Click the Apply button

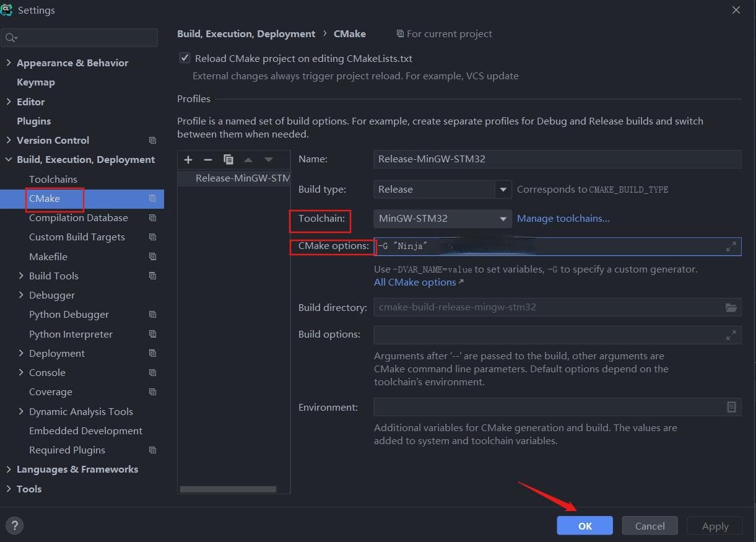click(x=715, y=526)
